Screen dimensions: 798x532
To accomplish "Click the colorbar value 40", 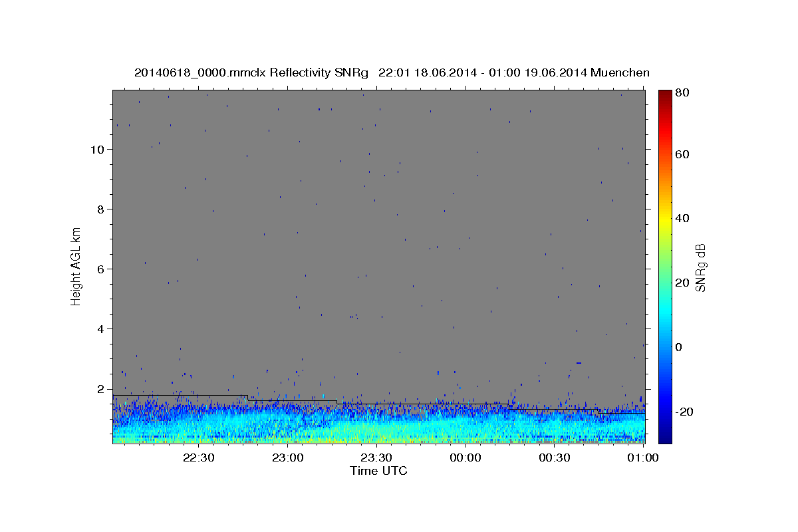I will point(683,218).
